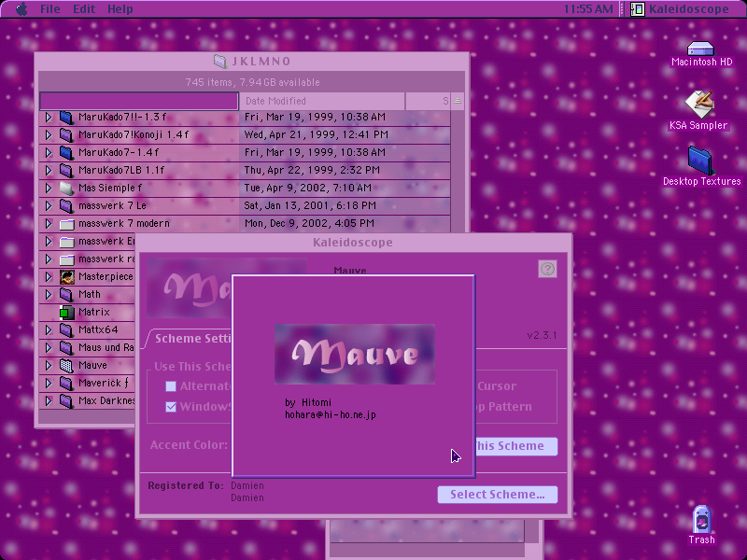Viewport: 747px width, 560px height.
Task: Open the Edit menu
Action: (84, 9)
